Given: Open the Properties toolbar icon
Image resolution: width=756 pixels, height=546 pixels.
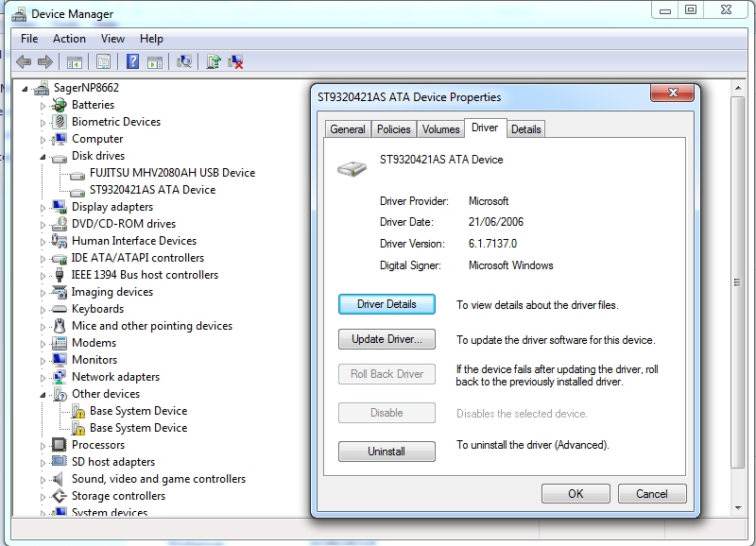Looking at the screenshot, I should 104,61.
